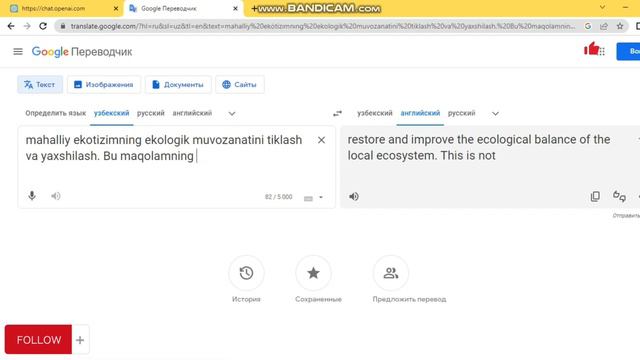Click the Google Переводчик logo

[82, 52]
